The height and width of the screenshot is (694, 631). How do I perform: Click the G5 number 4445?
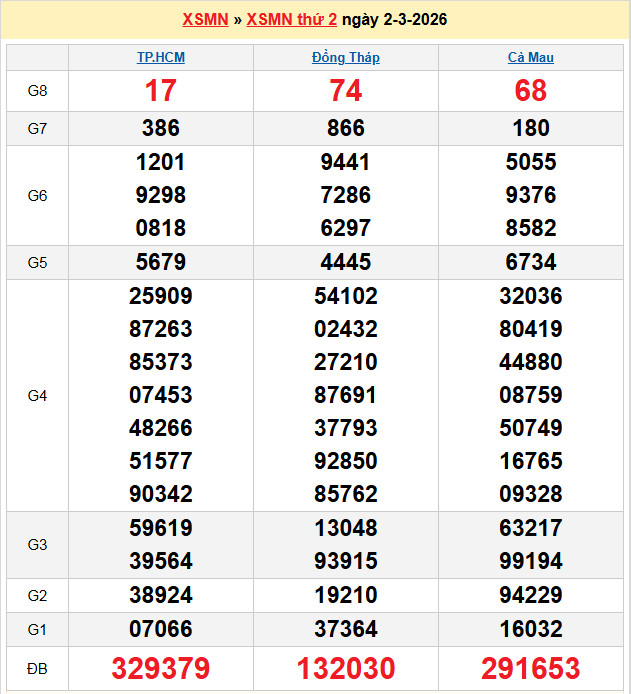346,262
